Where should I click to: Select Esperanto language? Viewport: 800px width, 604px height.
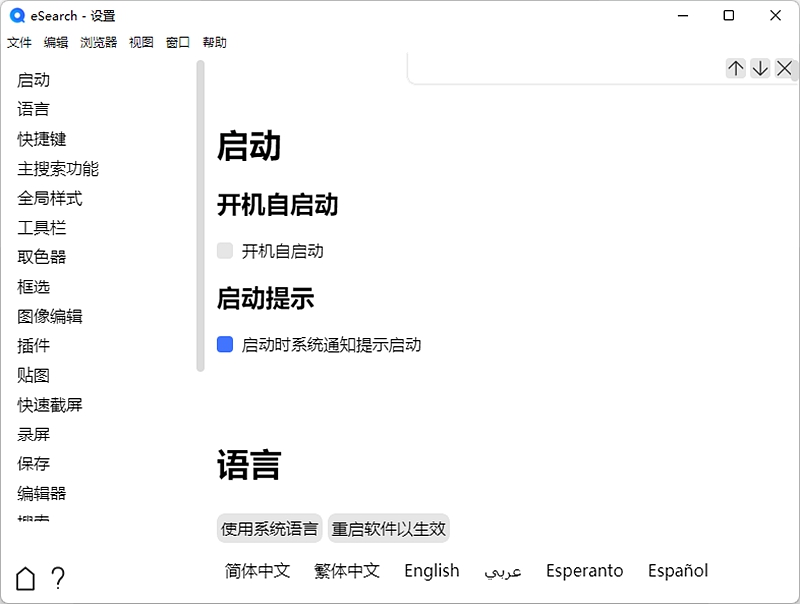pyautogui.click(x=585, y=570)
